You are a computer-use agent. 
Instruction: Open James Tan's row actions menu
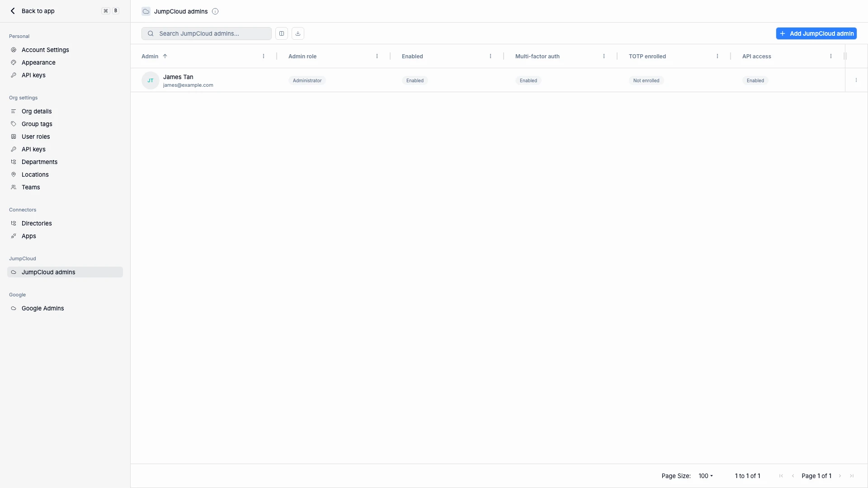(857, 80)
